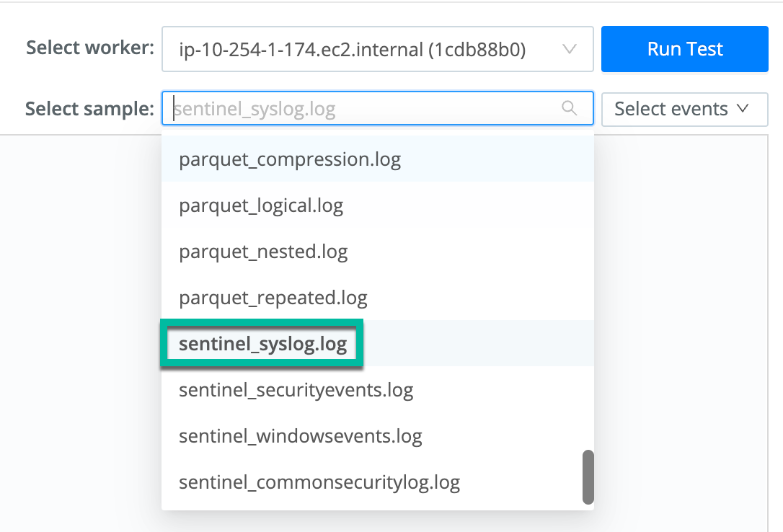Pick the sentinel_windowsevents.log sample

pyautogui.click(x=301, y=436)
